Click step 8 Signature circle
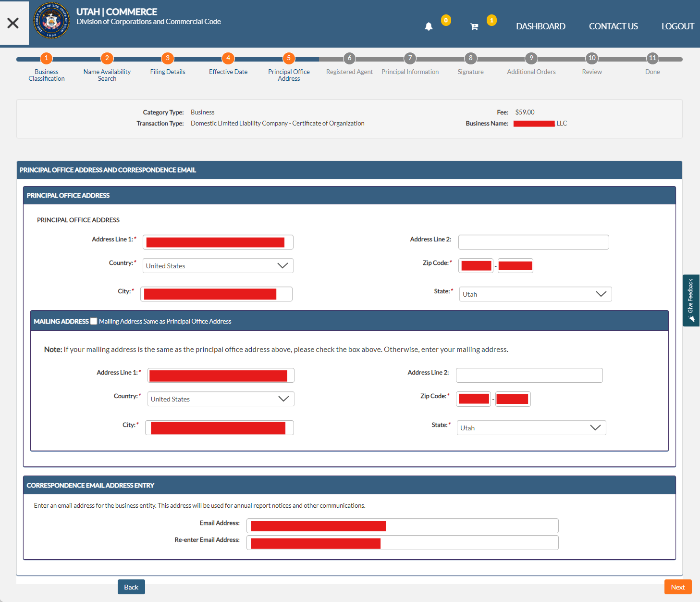Viewport: 700px width, 602px height. (471, 58)
